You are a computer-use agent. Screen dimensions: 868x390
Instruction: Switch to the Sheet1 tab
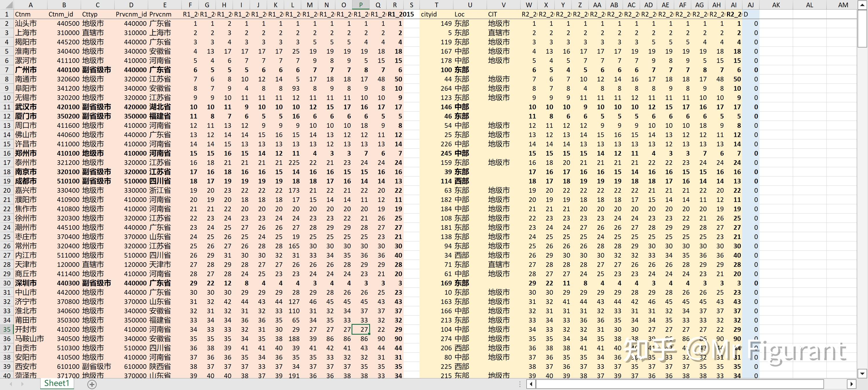coord(57,383)
